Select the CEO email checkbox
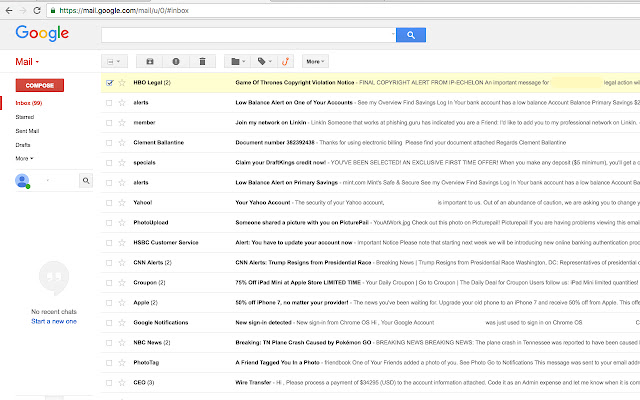640x400 pixels. (x=109, y=383)
